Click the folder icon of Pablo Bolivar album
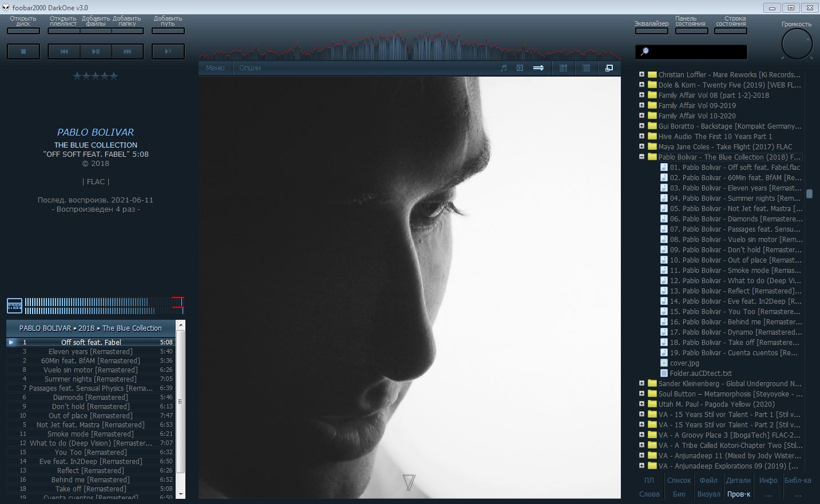This screenshot has height=504, width=820. 652,157
